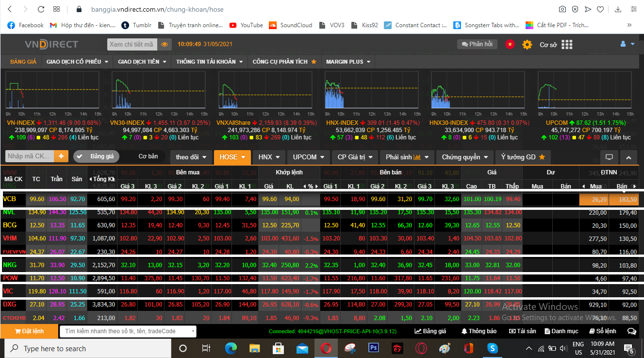Screen dimensions: 644x358
Task: Expand the Chứng quyền dropdown
Action: [x=464, y=157]
